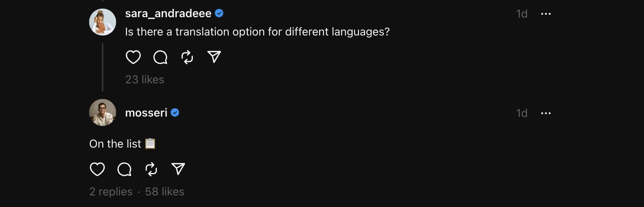Repost sara_andradeee's comment
This screenshot has height=207, width=644.
187,57
